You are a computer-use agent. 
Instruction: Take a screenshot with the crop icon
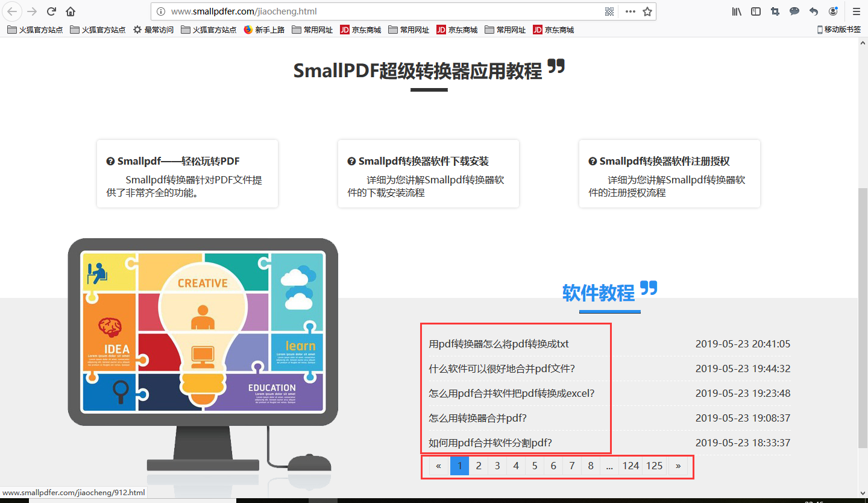pyautogui.click(x=775, y=11)
